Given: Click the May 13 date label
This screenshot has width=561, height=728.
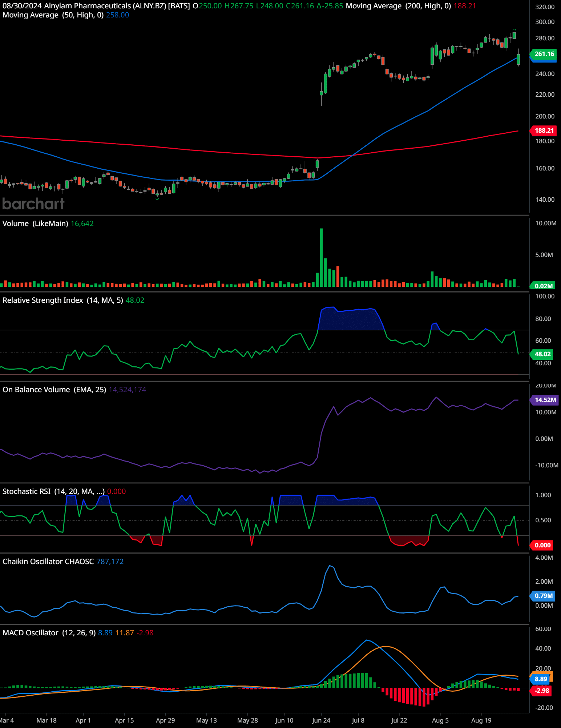Looking at the screenshot, I should (206, 720).
